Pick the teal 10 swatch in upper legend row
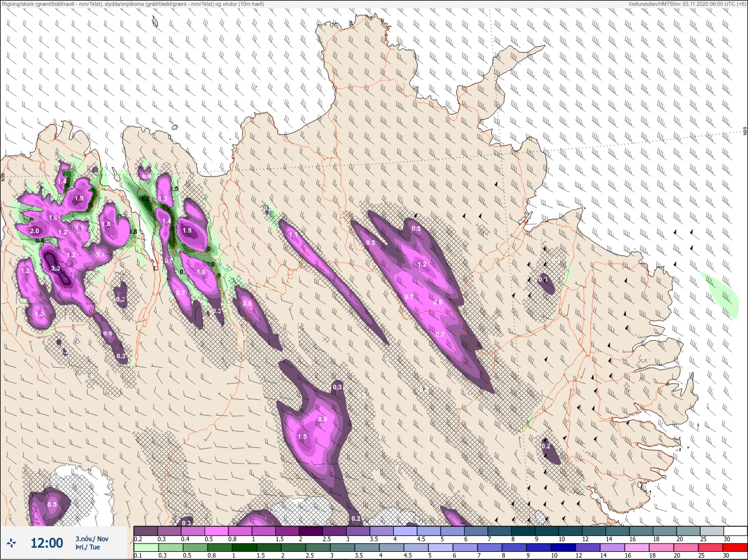 570,531
